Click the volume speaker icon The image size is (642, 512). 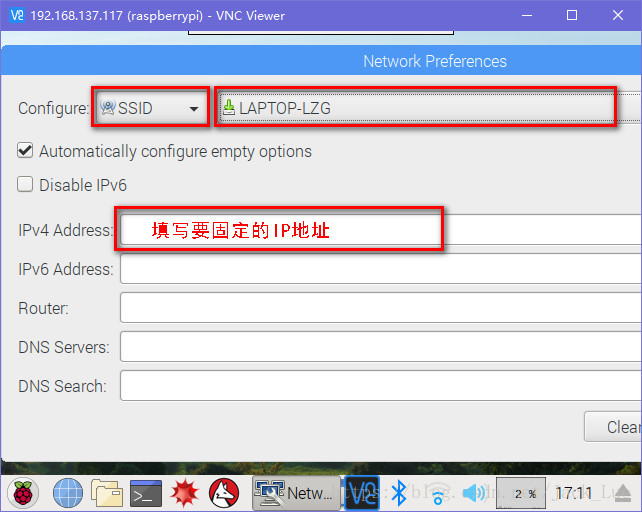(474, 493)
